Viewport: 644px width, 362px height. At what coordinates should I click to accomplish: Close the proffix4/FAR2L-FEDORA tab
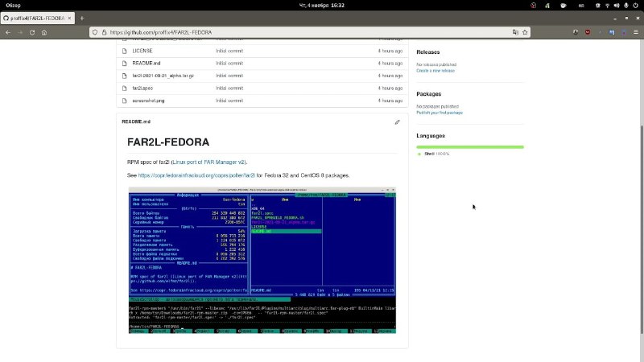click(x=69, y=18)
